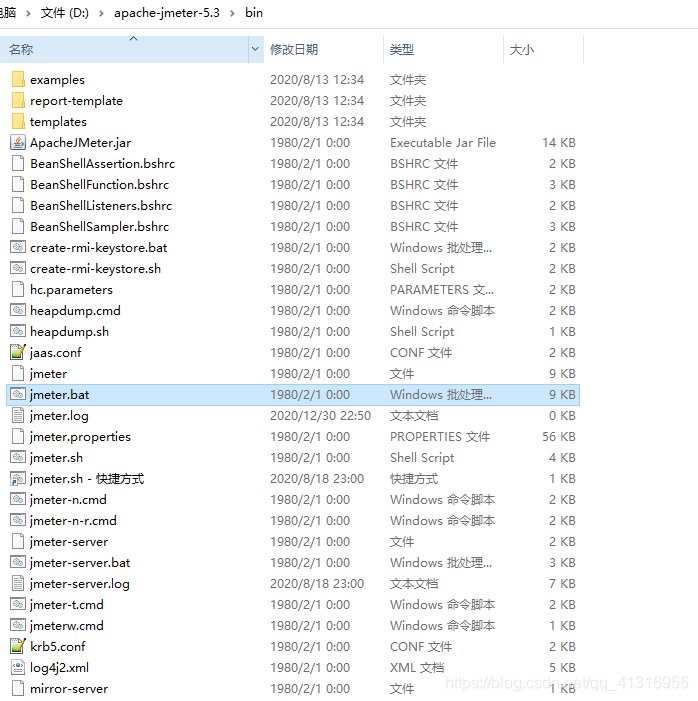The image size is (698, 701).
Task: Click the 14 KB size cell
Action: point(559,143)
